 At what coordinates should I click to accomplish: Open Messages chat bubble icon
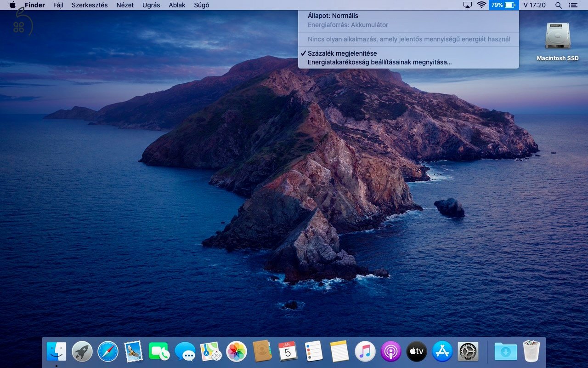point(185,351)
